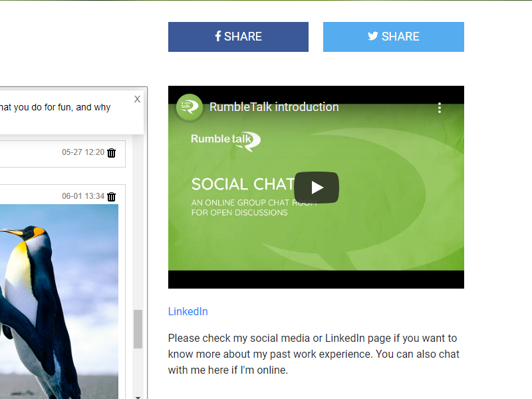Image resolution: width=532 pixels, height=399 pixels.
Task: Click the white RumbleTalk logo in video
Action: pos(225,140)
